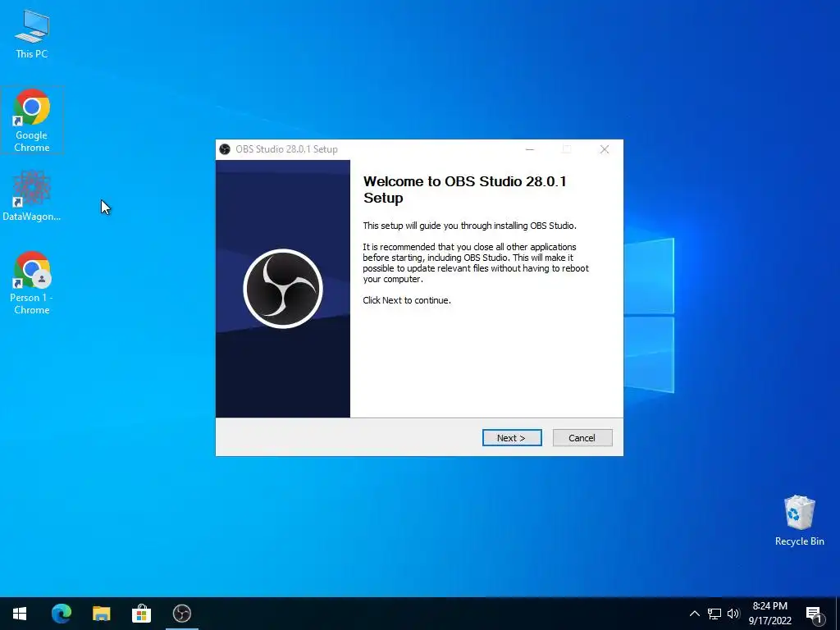Open Microsoft Edge from the taskbar
The image size is (840, 630).
tap(61, 614)
